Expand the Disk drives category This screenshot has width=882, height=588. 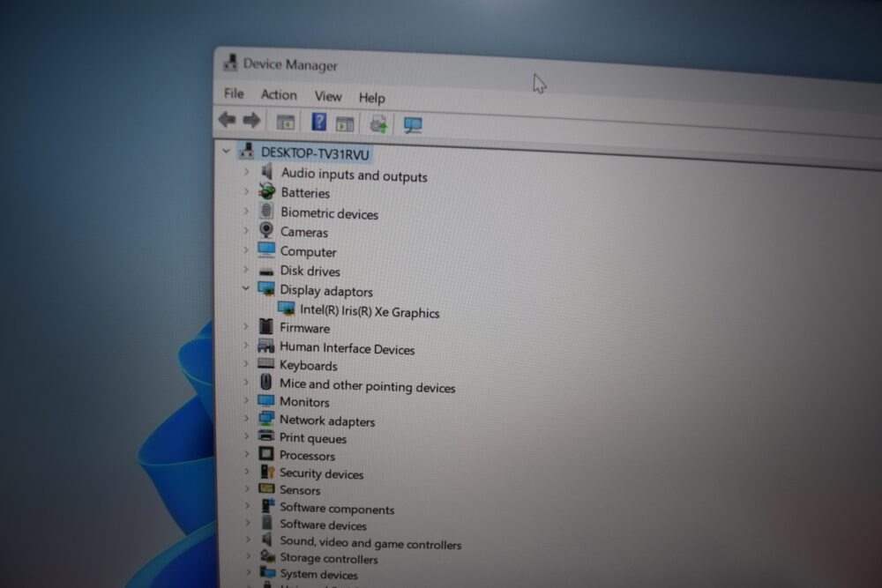click(x=246, y=269)
